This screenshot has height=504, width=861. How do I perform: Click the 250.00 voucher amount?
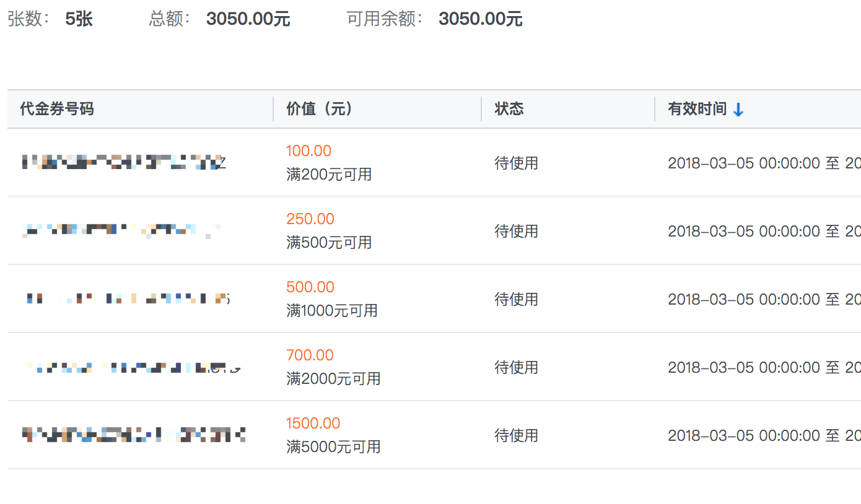tap(310, 219)
